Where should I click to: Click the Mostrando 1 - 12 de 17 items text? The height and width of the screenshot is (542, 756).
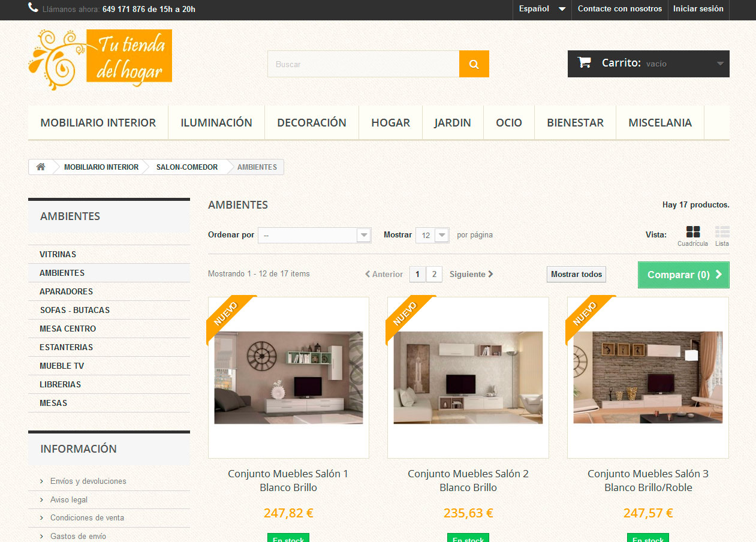259,274
